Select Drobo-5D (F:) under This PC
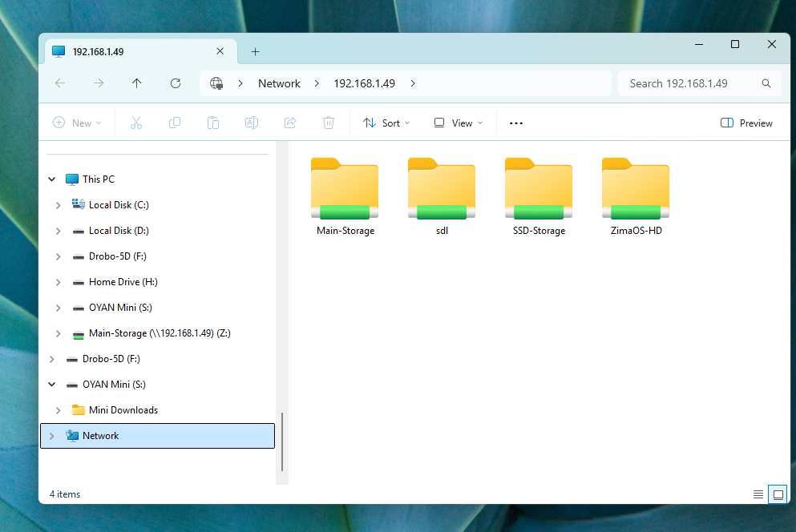Image resolution: width=796 pixels, height=532 pixels. click(117, 256)
